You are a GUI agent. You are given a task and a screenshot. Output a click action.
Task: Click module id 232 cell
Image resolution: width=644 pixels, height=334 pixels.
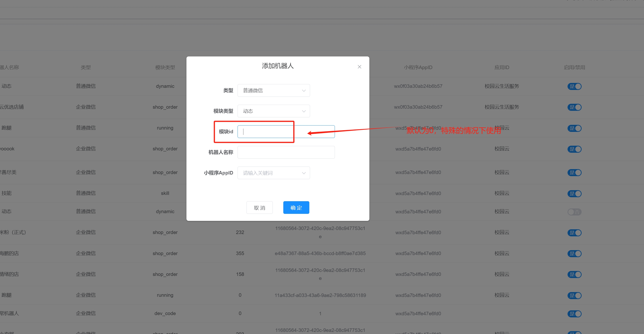[x=240, y=232]
